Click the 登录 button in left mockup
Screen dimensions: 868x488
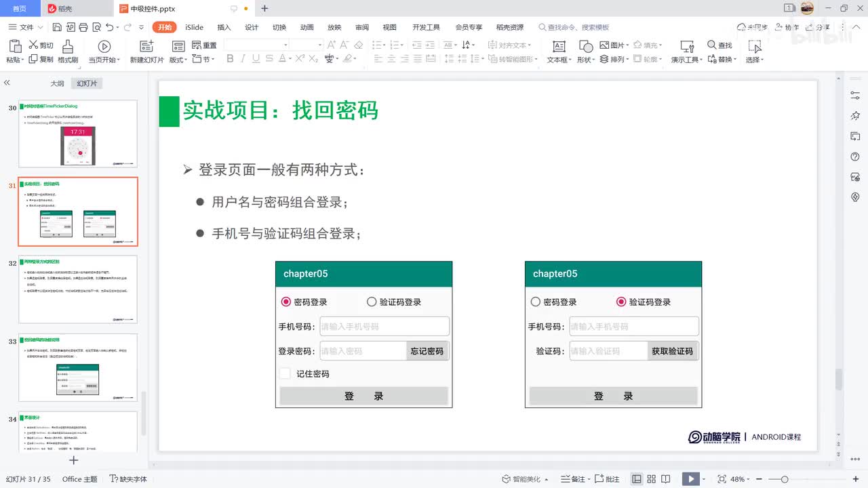364,396
